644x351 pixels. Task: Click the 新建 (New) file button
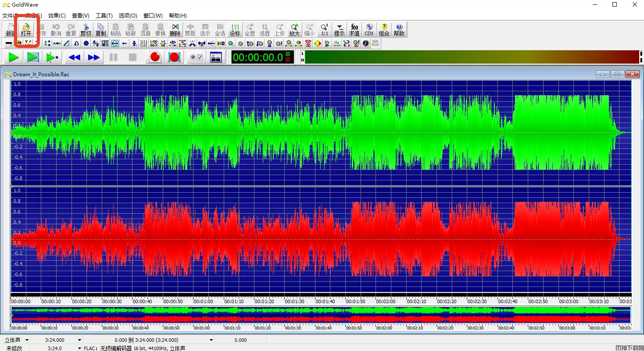[x=10, y=29]
